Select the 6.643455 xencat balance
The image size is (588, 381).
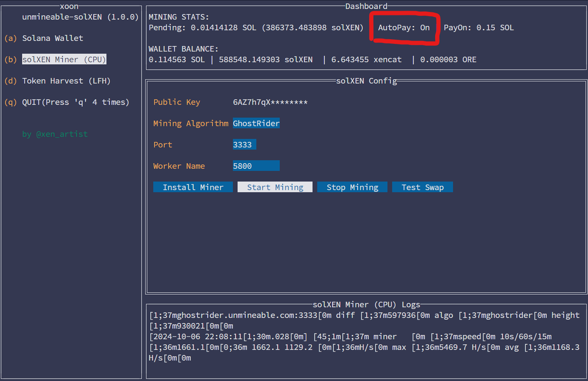[367, 59]
